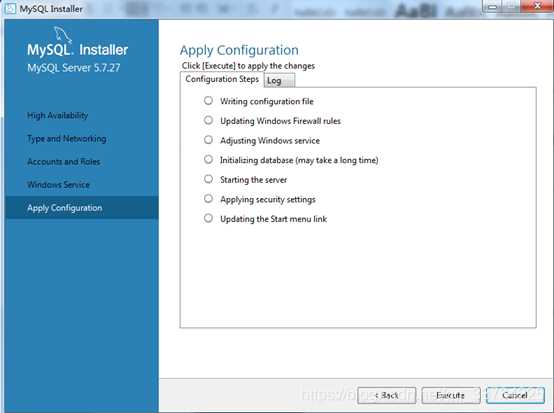This screenshot has width=554, height=413.
Task: Switch to the Log tab
Action: pos(279,81)
